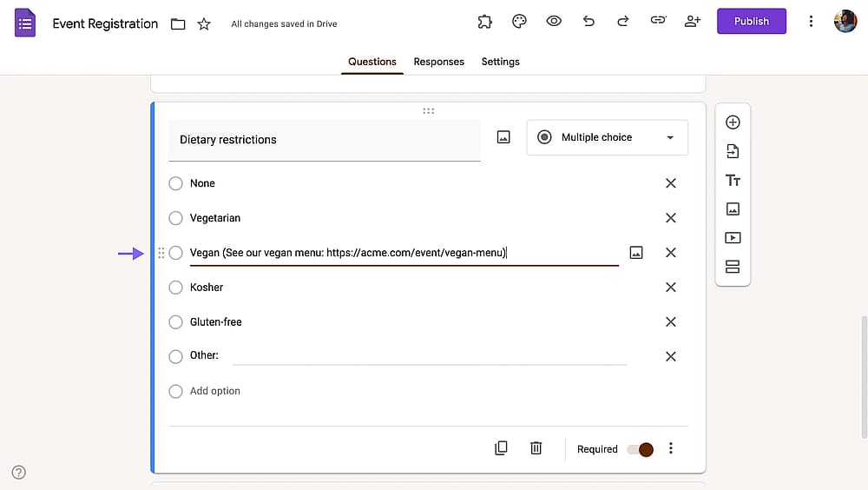The image size is (868, 490).
Task: Edit the Dietary restrictions question title
Action: coord(325,140)
